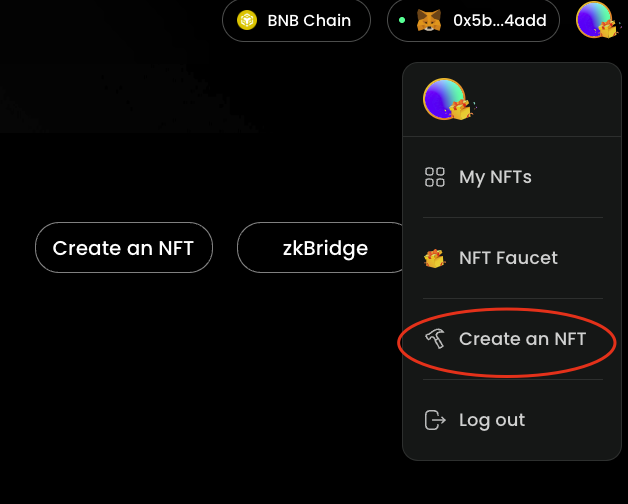Select My NFTs from the profile menu
Image resolution: width=628 pixels, height=504 pixels.
(x=495, y=177)
